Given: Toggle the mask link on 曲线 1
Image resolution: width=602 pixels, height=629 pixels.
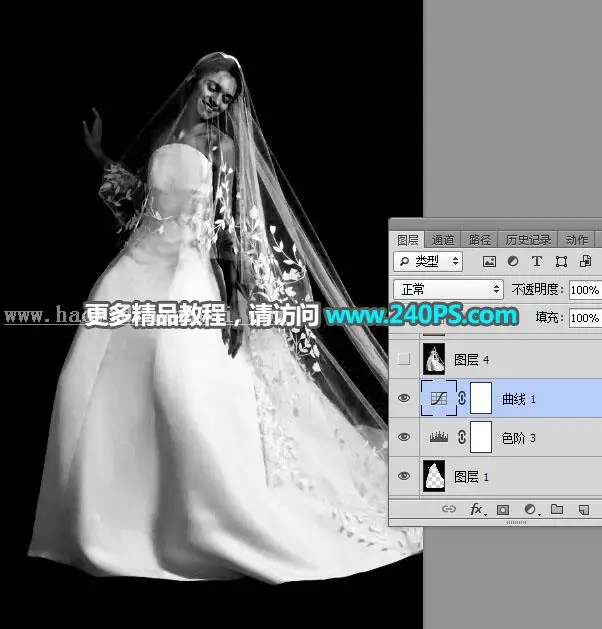Looking at the screenshot, I should [x=462, y=398].
